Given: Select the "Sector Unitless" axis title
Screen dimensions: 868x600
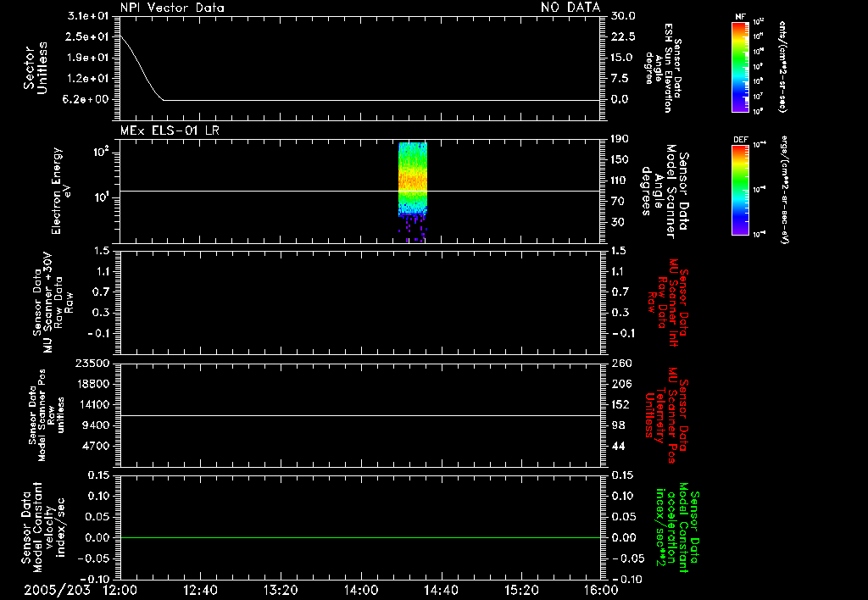Looking at the screenshot, I should tap(36, 68).
